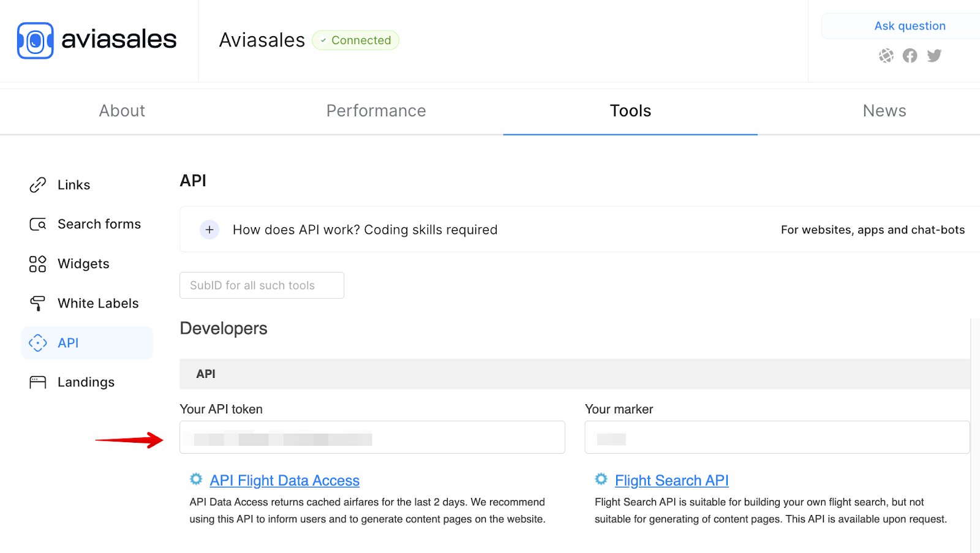980x553 pixels.
Task: Switch to the Performance tab
Action: coord(375,111)
